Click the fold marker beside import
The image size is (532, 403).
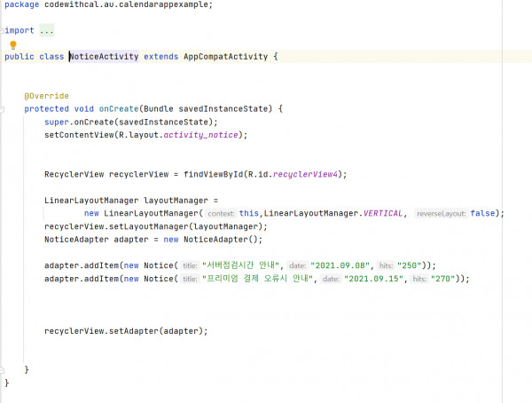2,30
